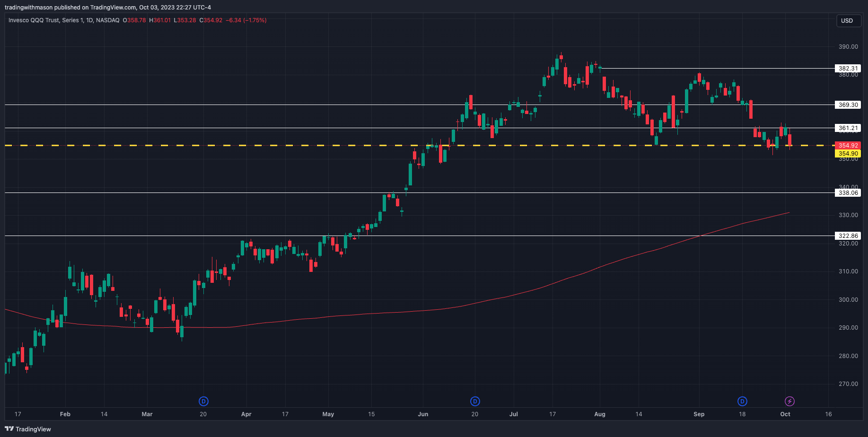The width and height of the screenshot is (868, 437).
Task: Click the dividend D marker near Sep 18
Action: click(742, 402)
